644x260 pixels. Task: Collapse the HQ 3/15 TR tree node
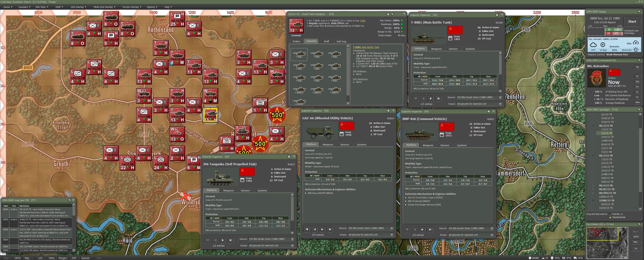point(593,156)
